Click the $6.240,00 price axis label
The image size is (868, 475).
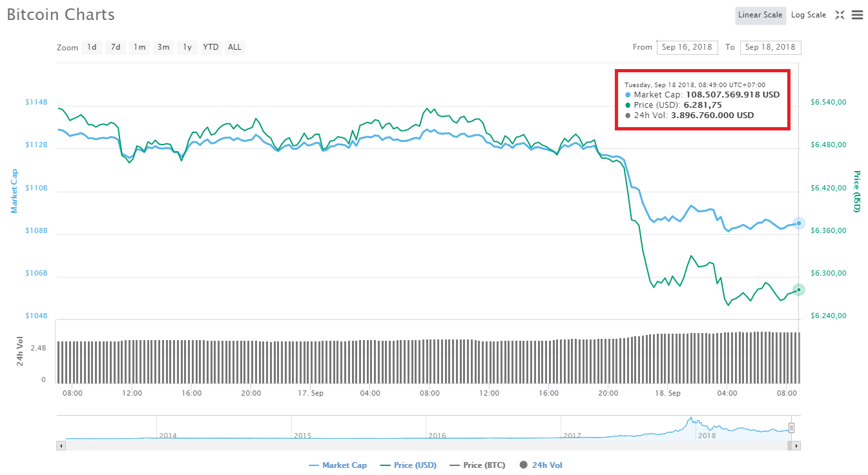pos(829,316)
